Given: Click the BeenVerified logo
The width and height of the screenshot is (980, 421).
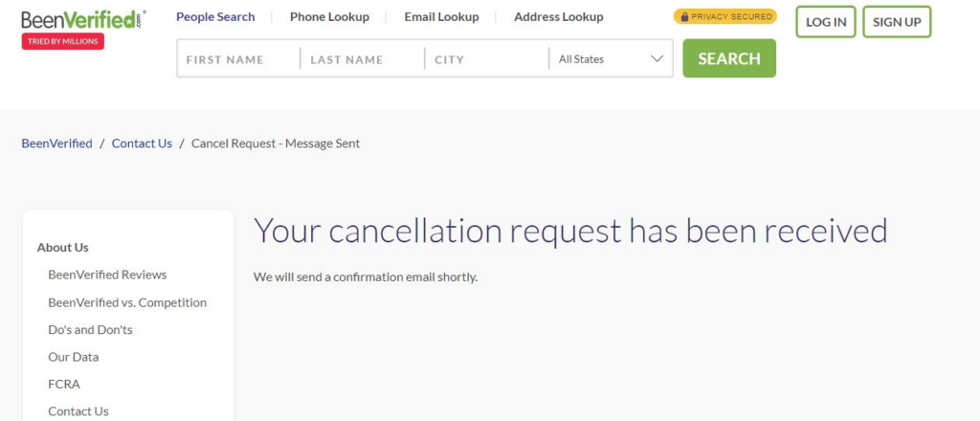Looking at the screenshot, I should pyautogui.click(x=84, y=19).
